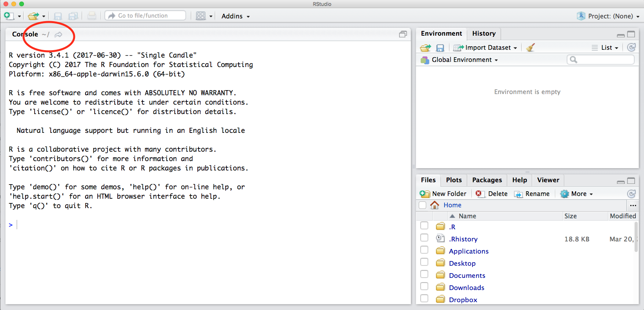Click the Home house icon
This screenshot has width=644, height=310.
(434, 205)
